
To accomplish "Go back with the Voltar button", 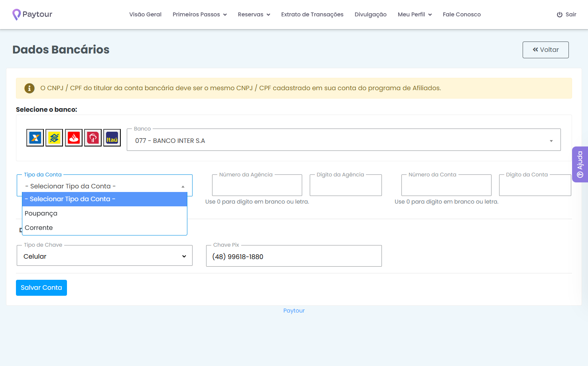I will (546, 50).
